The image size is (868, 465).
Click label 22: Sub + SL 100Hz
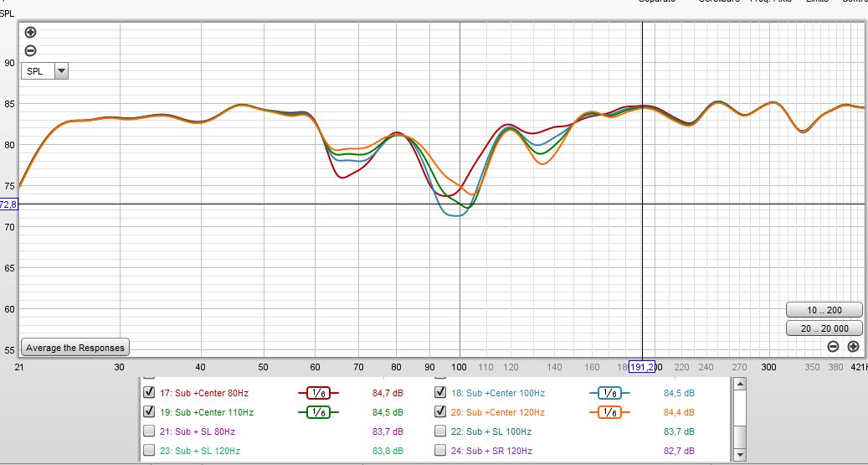point(491,431)
